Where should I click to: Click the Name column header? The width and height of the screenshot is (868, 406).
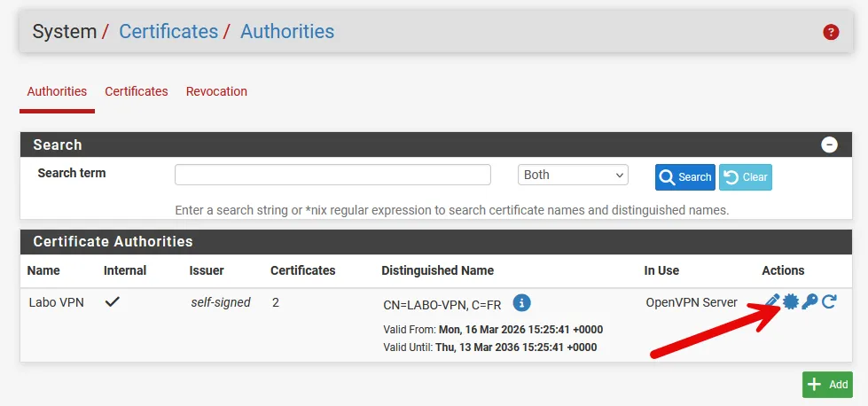coord(43,270)
